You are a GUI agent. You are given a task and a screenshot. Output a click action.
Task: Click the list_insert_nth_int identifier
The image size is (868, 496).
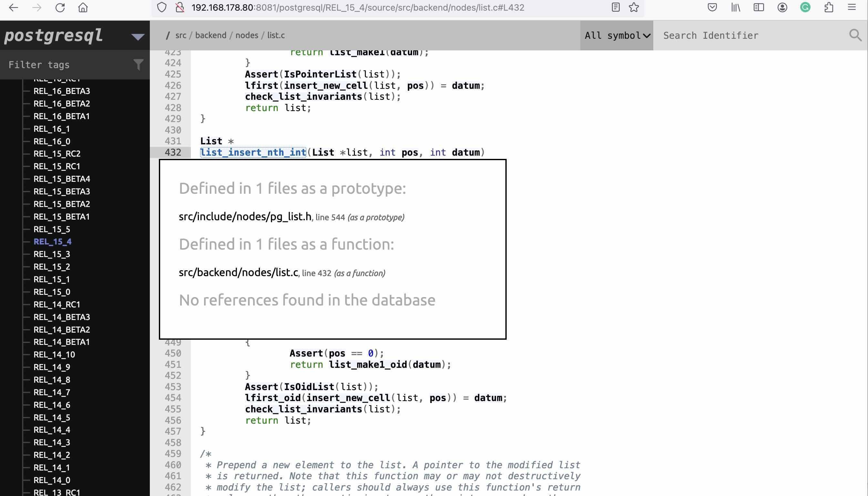tap(253, 152)
